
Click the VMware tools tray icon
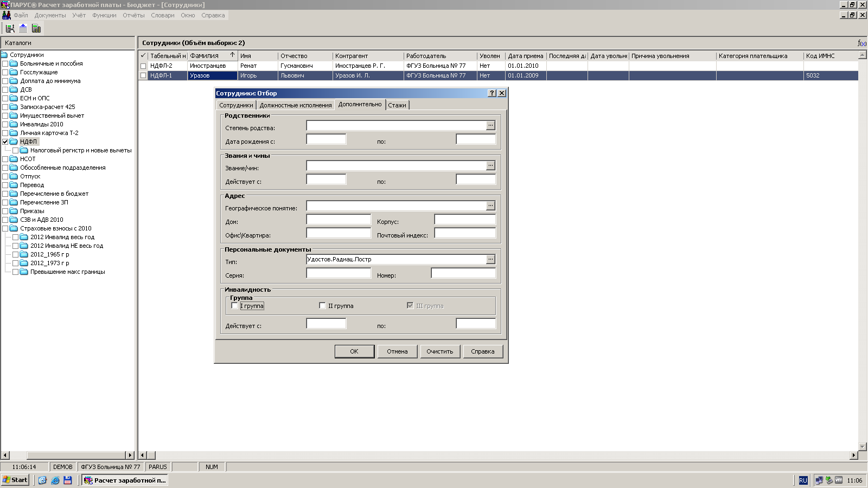click(x=839, y=480)
